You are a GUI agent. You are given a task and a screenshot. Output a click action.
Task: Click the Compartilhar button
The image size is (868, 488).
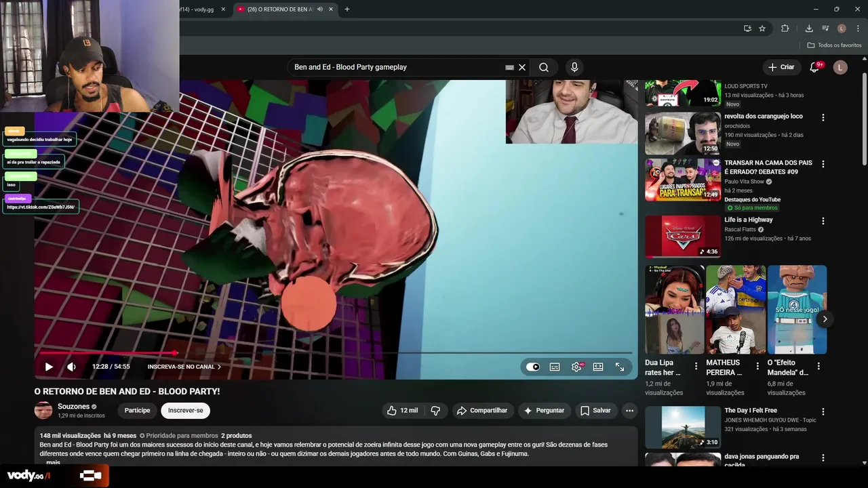click(482, 410)
